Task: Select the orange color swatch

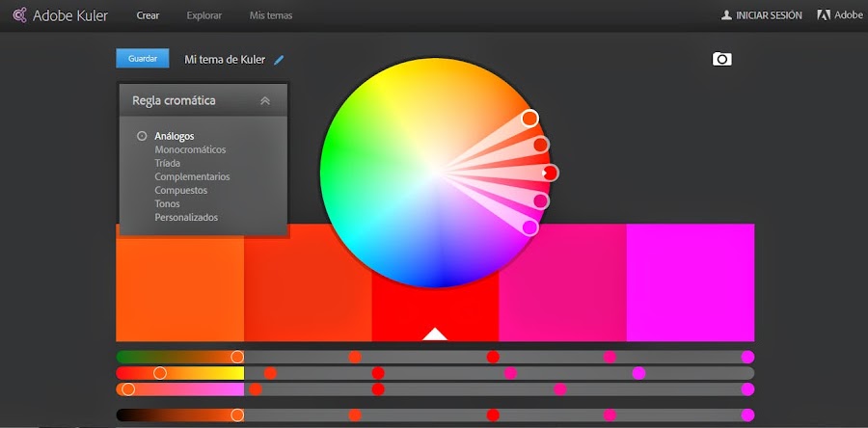Action: tap(180, 290)
